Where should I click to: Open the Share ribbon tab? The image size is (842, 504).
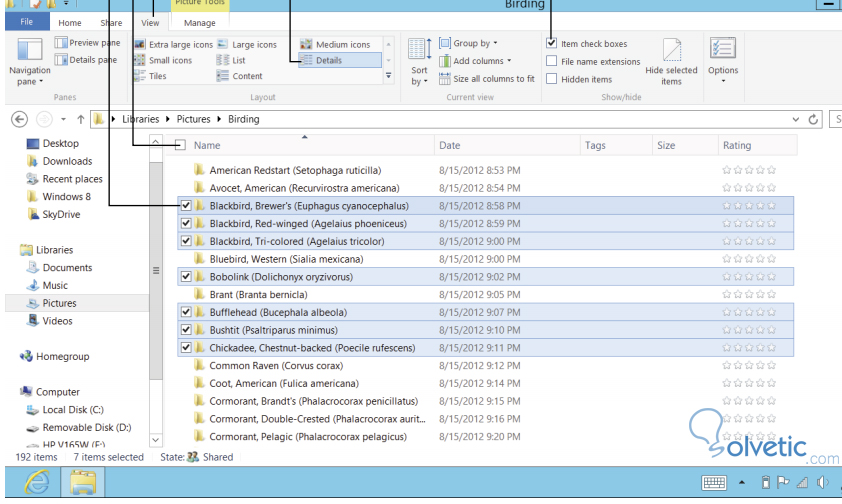(x=111, y=23)
